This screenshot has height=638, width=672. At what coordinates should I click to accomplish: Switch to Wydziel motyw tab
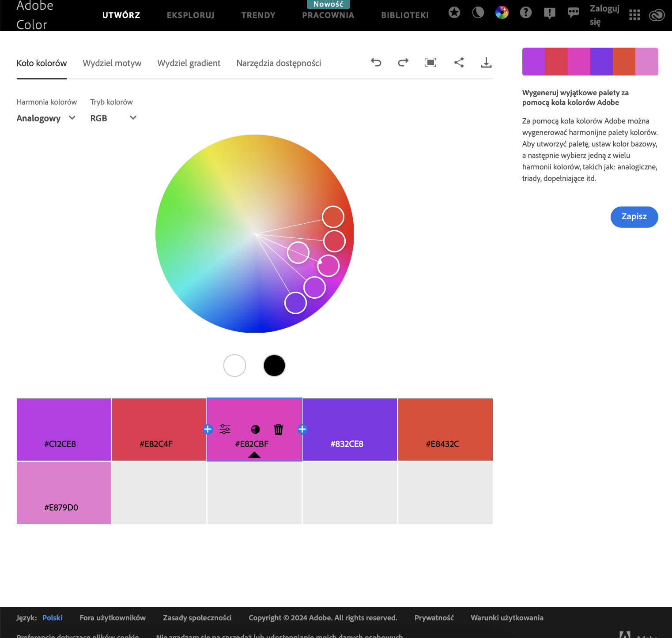112,63
